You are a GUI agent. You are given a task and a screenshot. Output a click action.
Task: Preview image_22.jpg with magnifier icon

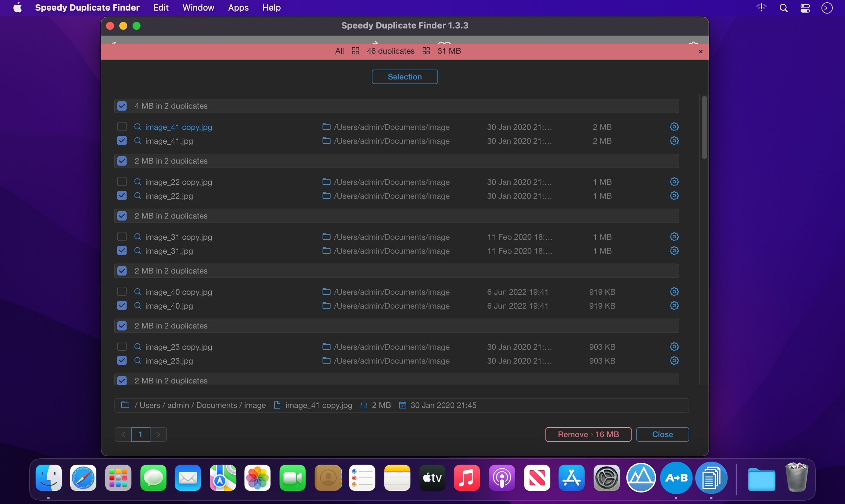coord(138,196)
